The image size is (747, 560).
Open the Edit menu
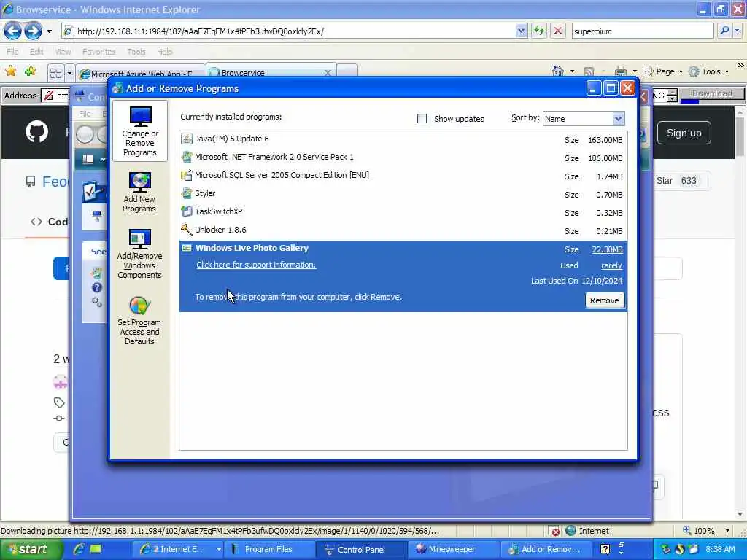click(x=36, y=52)
